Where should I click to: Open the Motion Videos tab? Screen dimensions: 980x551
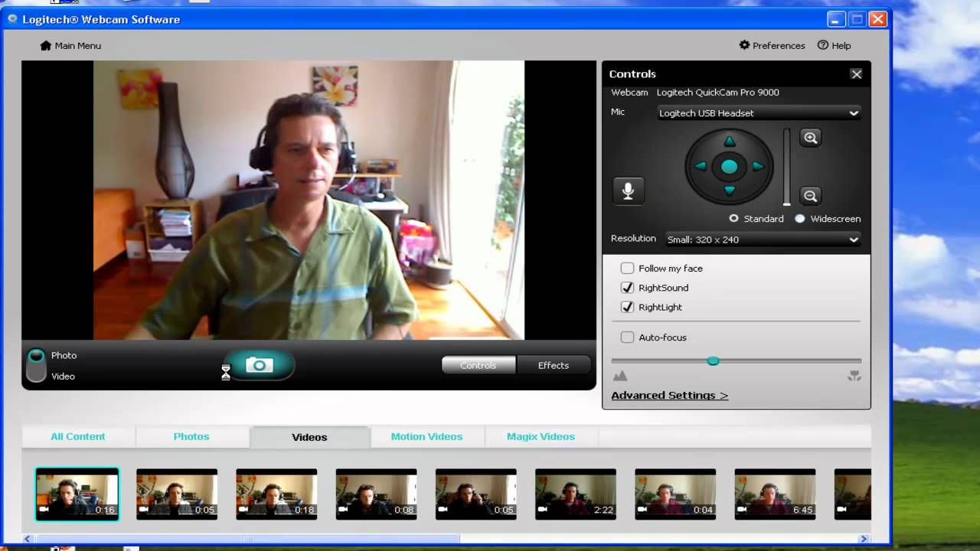click(x=426, y=436)
